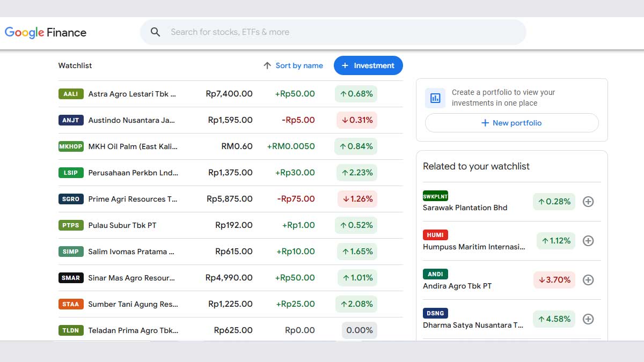Click the +RM0.0050 change value
Viewport: 644px width, 362px height.
291,146
